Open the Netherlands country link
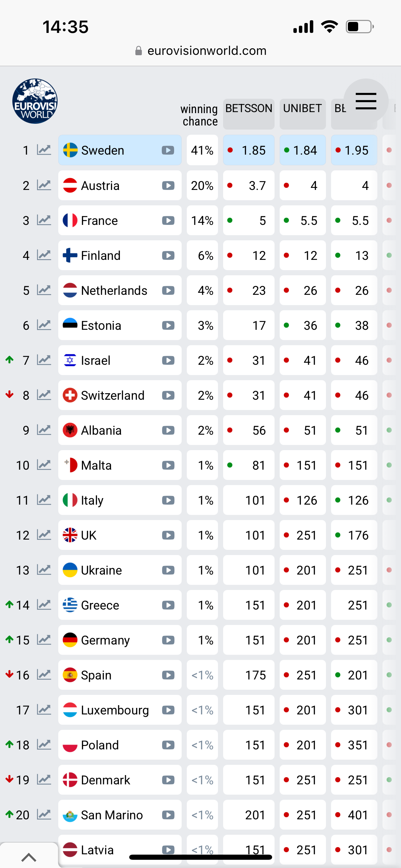The width and height of the screenshot is (401, 868). [x=114, y=290]
